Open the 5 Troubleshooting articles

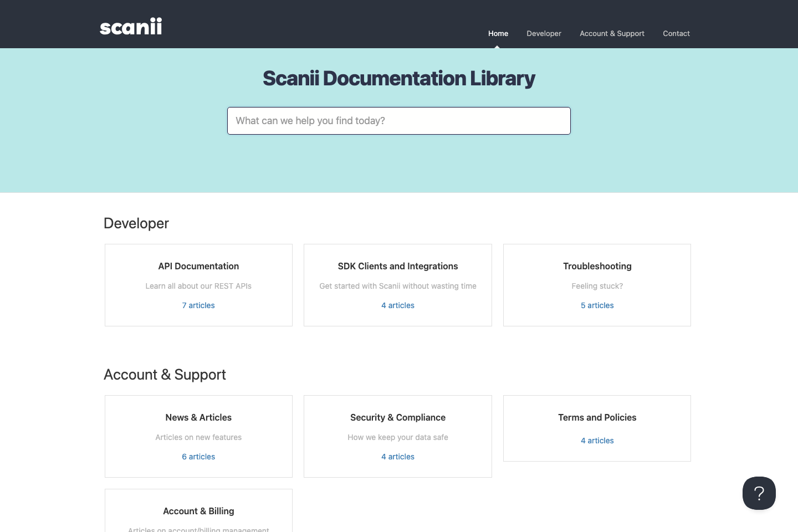point(597,305)
